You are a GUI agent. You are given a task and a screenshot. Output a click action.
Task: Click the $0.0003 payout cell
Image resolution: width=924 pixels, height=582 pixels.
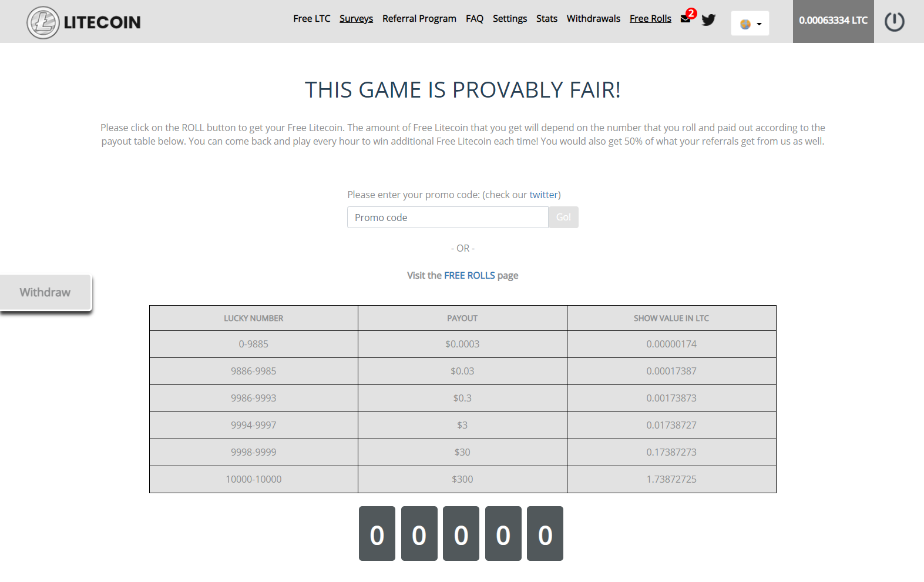click(462, 344)
